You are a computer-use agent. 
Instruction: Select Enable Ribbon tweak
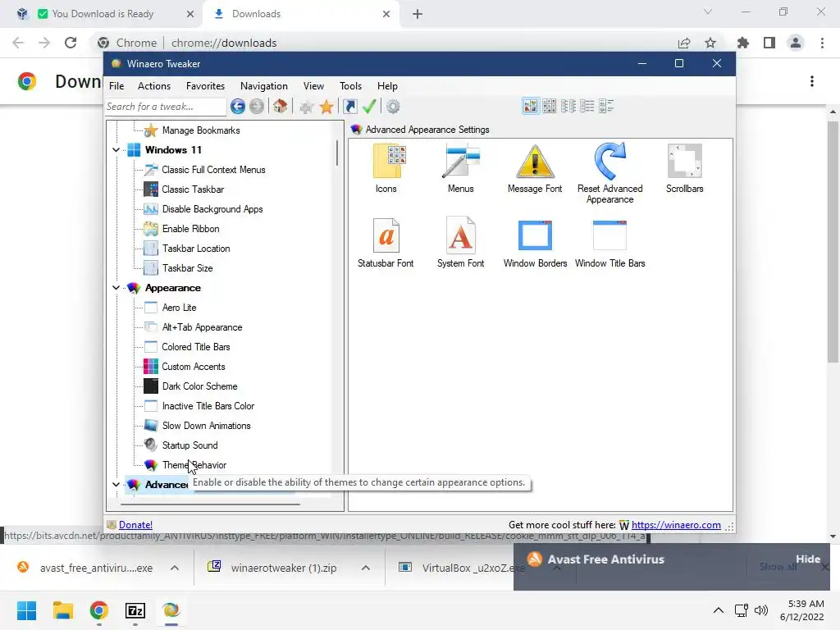(190, 230)
